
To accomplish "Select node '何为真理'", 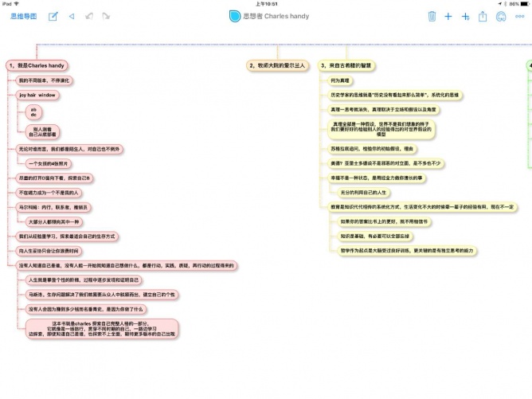I will [x=340, y=80].
